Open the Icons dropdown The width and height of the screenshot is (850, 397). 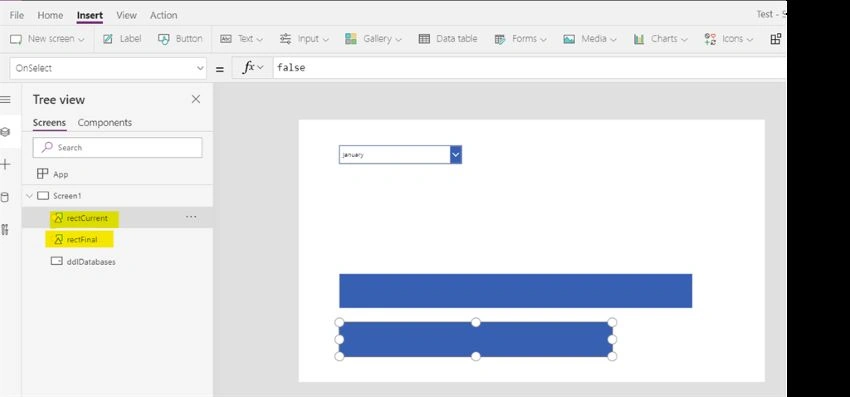point(729,39)
